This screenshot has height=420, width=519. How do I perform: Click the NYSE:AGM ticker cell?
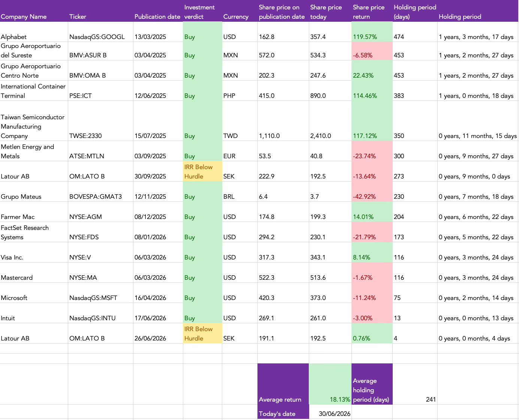[100, 212]
